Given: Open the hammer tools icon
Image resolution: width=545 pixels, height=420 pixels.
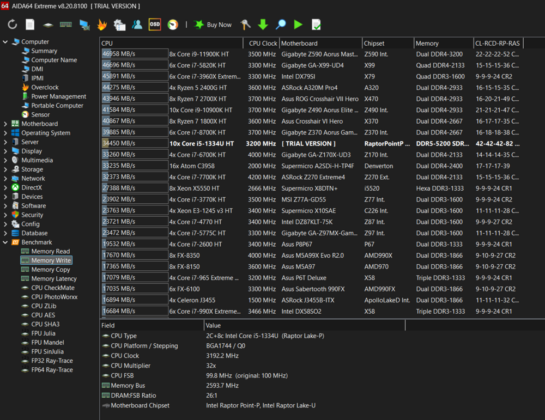Looking at the screenshot, I should [x=245, y=24].
